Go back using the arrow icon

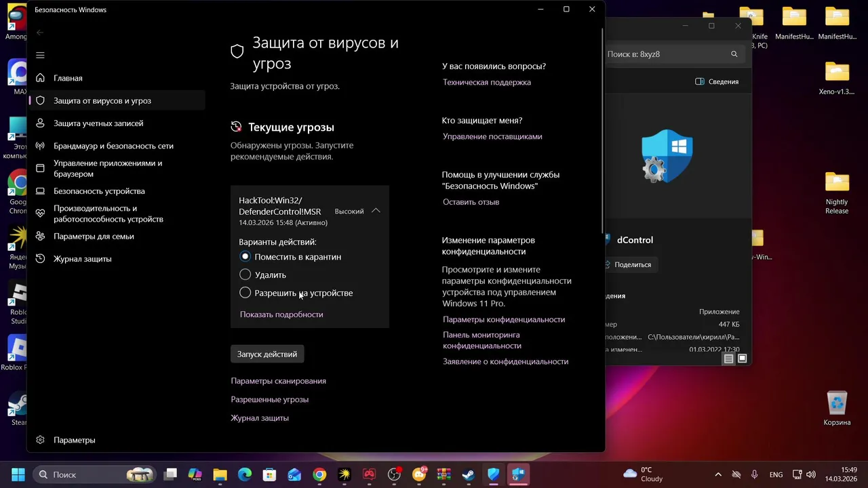pyautogui.click(x=40, y=33)
